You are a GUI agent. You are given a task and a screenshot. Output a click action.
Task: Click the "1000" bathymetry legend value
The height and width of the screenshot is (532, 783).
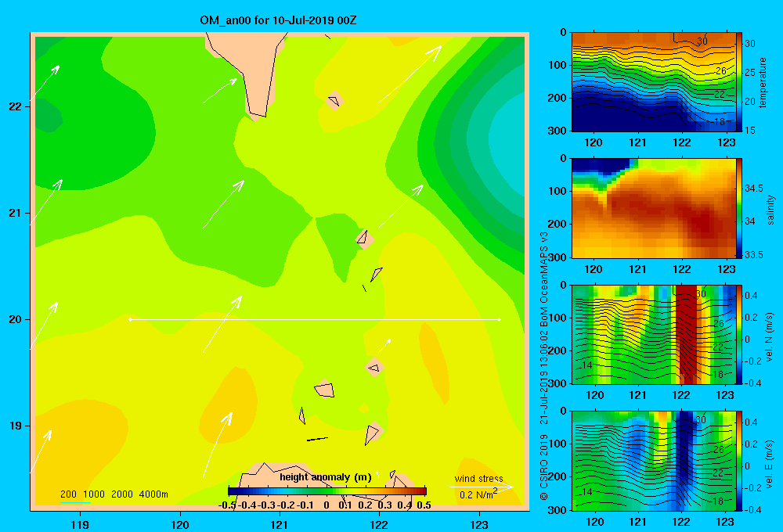(94, 494)
